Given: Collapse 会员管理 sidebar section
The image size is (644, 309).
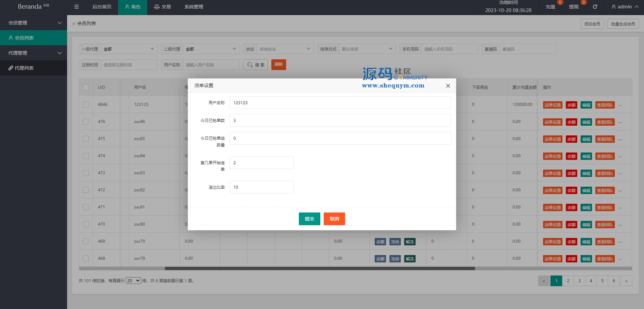Looking at the screenshot, I should click(x=34, y=23).
